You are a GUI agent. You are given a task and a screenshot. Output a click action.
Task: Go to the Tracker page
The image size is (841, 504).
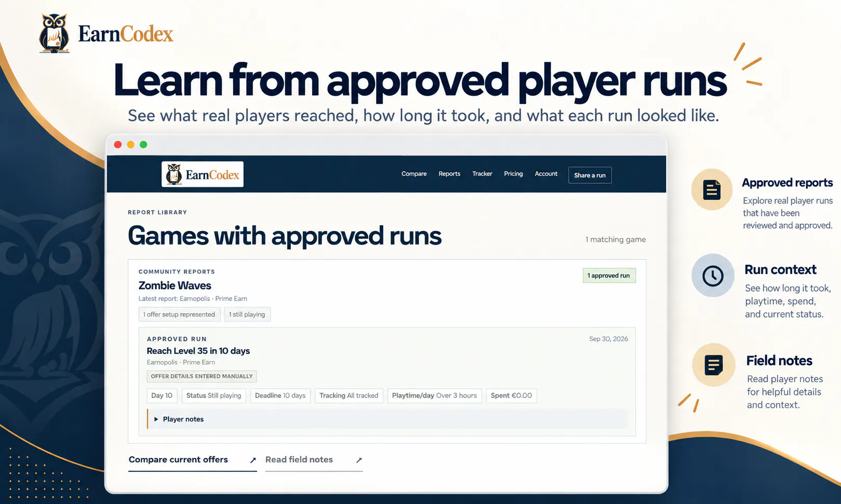click(482, 174)
